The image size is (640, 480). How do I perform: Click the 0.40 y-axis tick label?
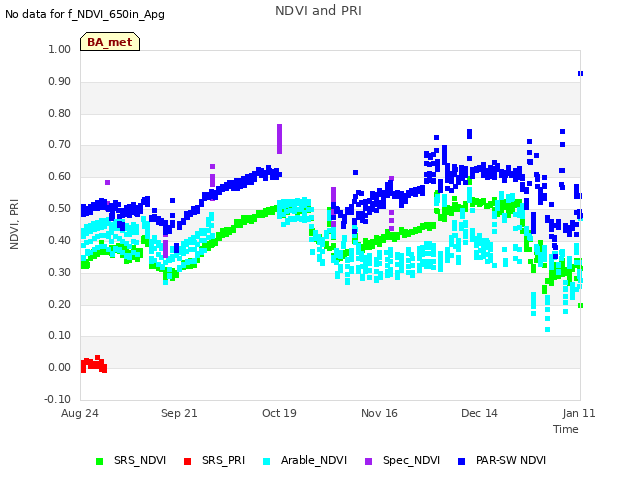(60, 240)
